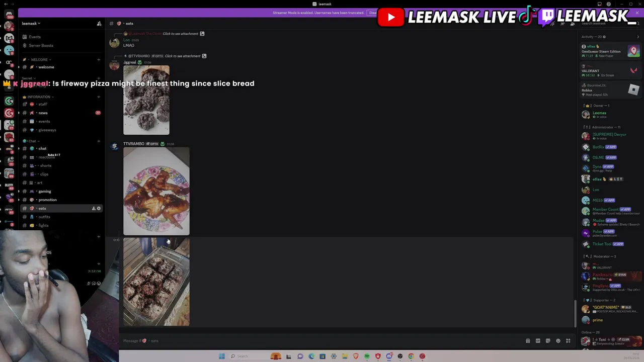Open TTVRAMBO's chicken wings photo
This screenshot has height=362, width=644.
coord(156,191)
